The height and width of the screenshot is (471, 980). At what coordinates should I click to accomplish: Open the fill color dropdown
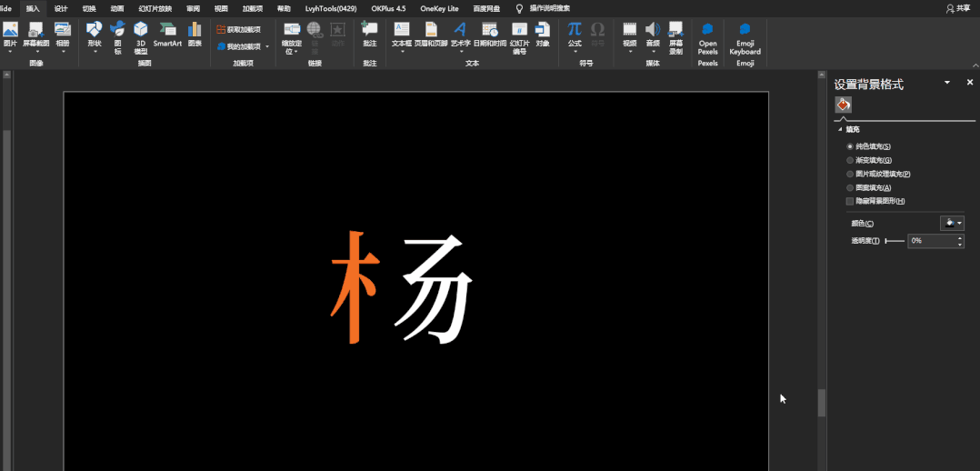click(x=952, y=223)
